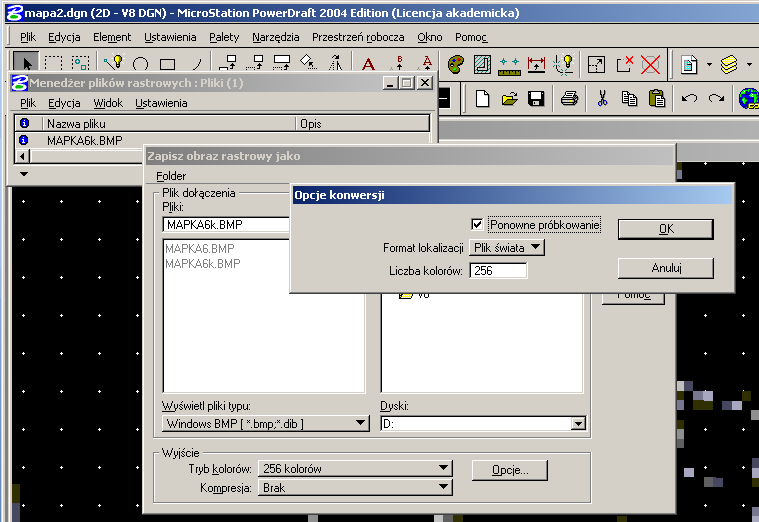759x522 pixels.
Task: Open the Narzędzia menu
Action: click(275, 37)
